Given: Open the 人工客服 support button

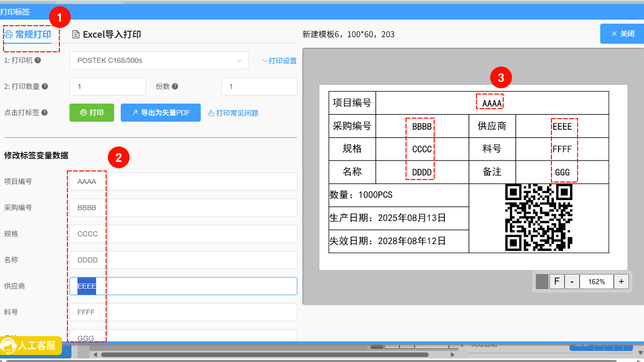Looking at the screenshot, I should point(31,346).
